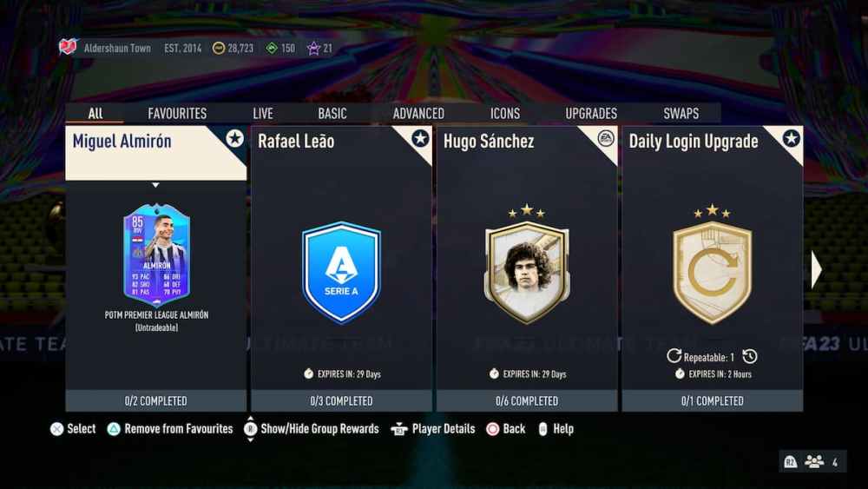Image resolution: width=868 pixels, height=489 pixels.
Task: Toggle favourite star on Miguel Almirón card
Action: (234, 138)
